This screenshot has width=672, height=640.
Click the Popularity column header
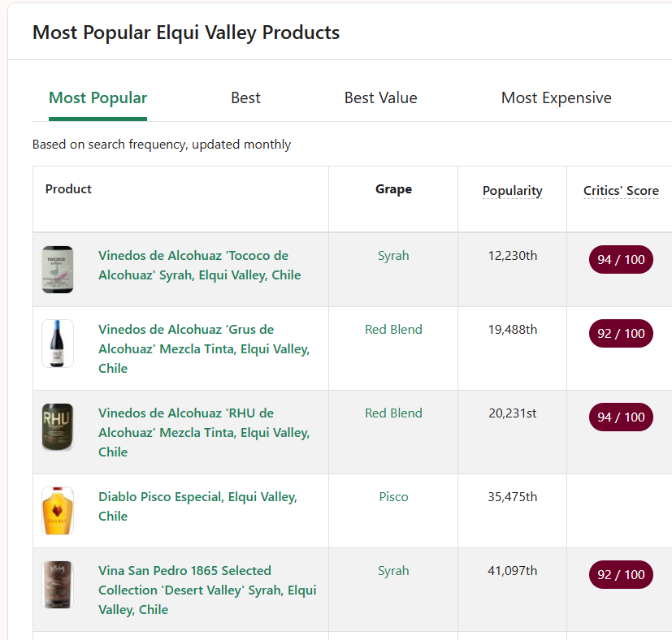point(512,191)
